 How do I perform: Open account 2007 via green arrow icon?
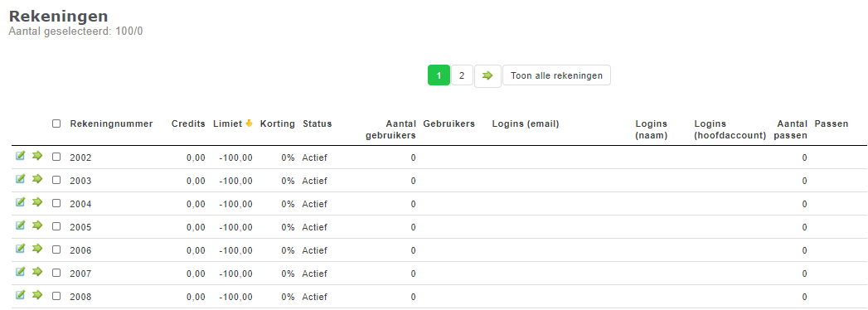(x=37, y=272)
